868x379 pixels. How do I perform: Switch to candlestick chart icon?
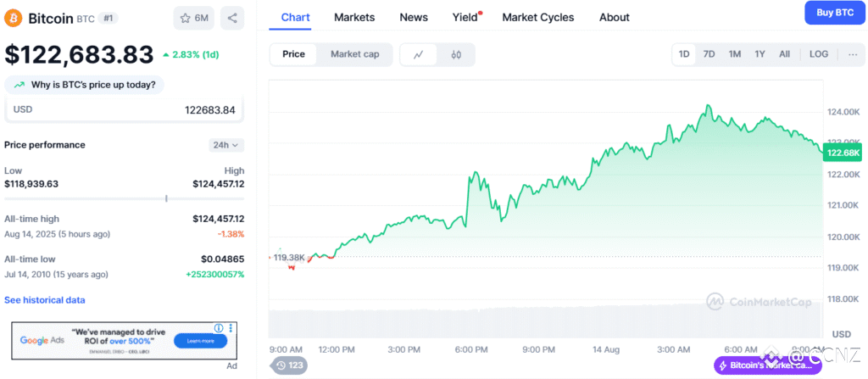456,54
